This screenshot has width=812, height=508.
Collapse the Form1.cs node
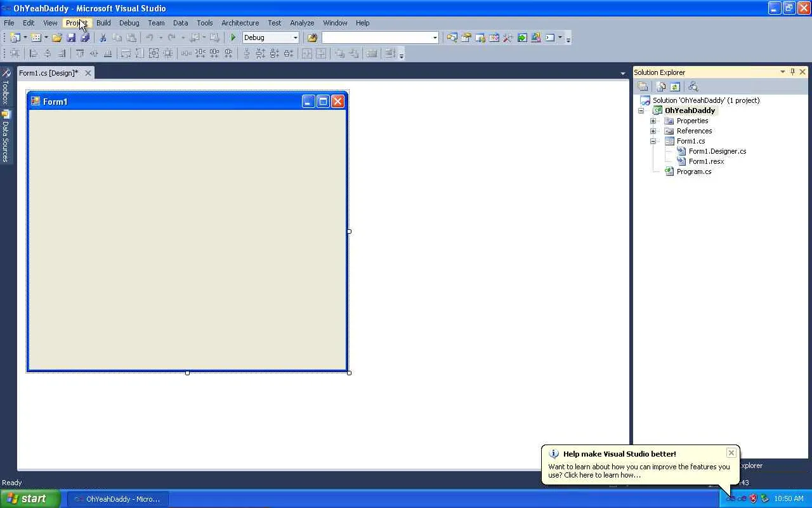click(x=653, y=141)
